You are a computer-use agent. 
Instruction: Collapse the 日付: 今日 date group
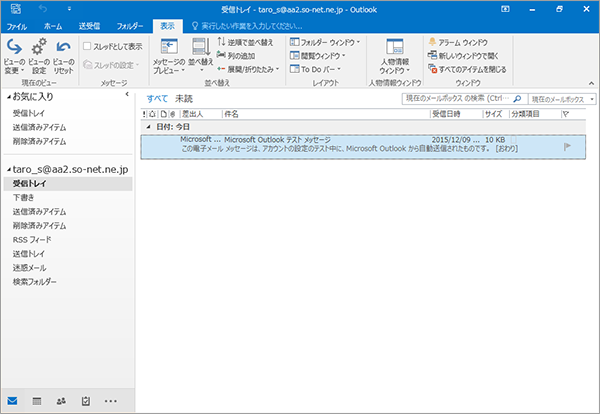148,127
